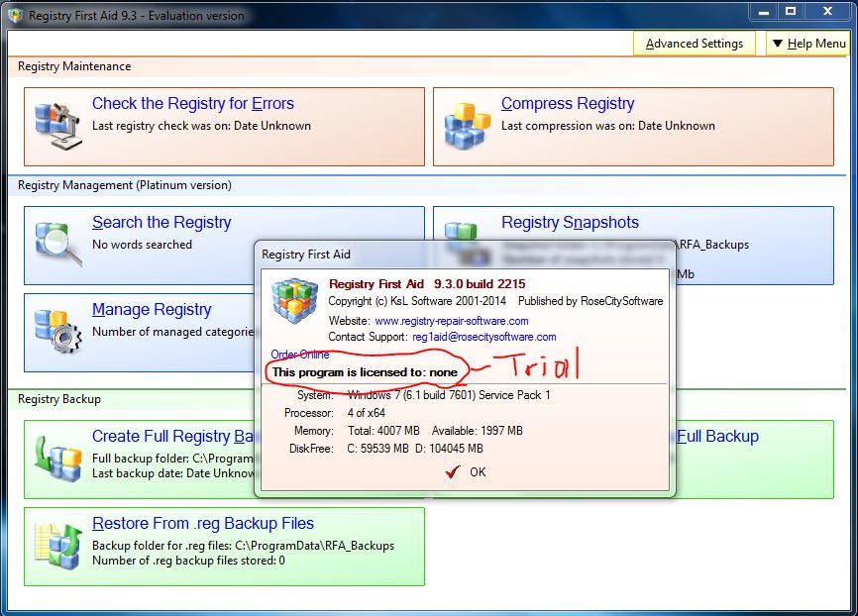
Task: Minimize the Registry First Aid window
Action: (763, 11)
